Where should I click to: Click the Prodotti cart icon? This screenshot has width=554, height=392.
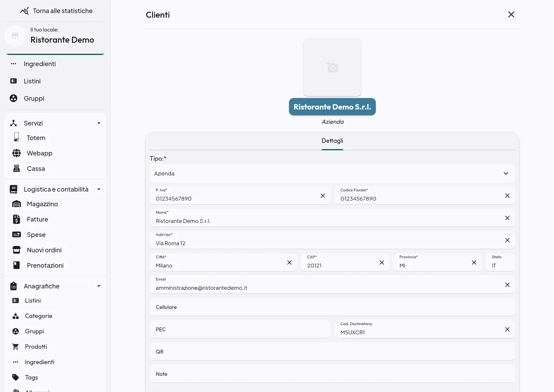click(16, 346)
